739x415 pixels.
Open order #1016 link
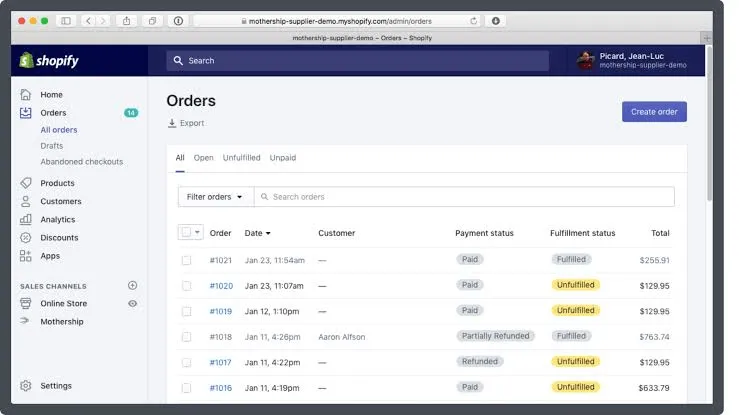click(221, 388)
